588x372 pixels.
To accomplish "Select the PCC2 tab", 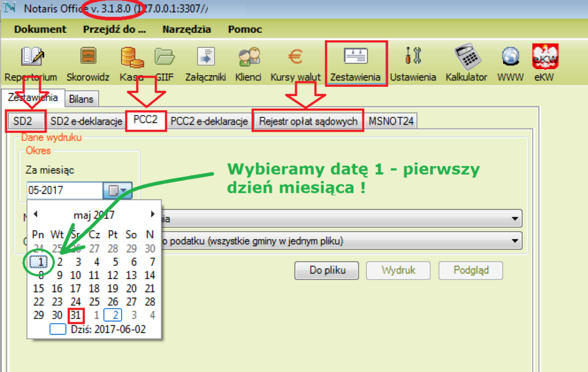I will pos(145,120).
